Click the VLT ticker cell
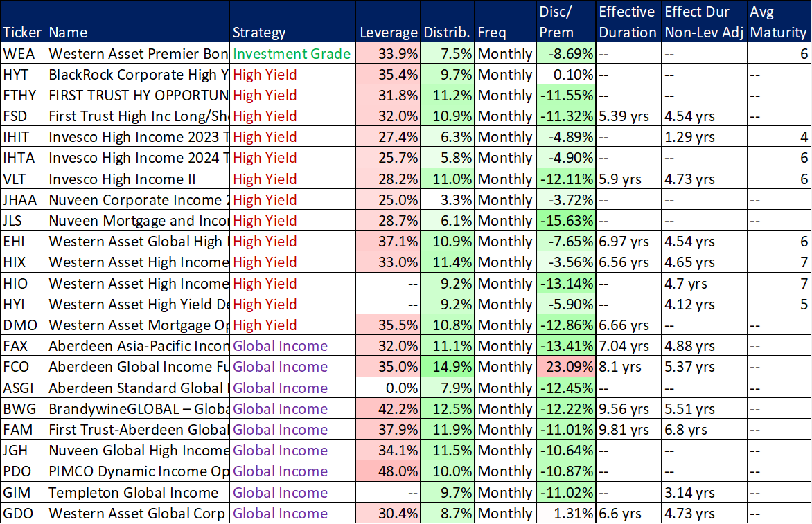This screenshot has width=812, height=524. 23,179
